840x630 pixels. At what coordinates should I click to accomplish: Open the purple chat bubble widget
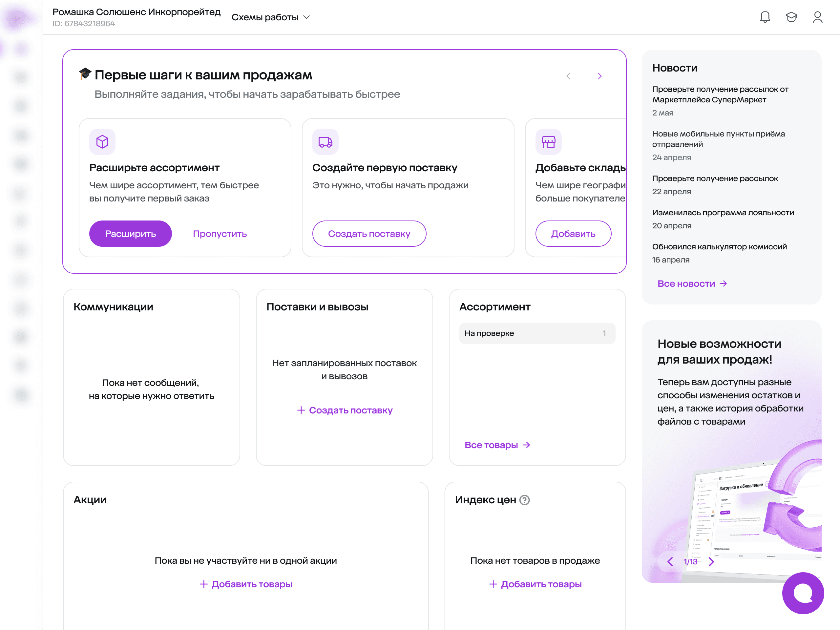click(x=803, y=593)
